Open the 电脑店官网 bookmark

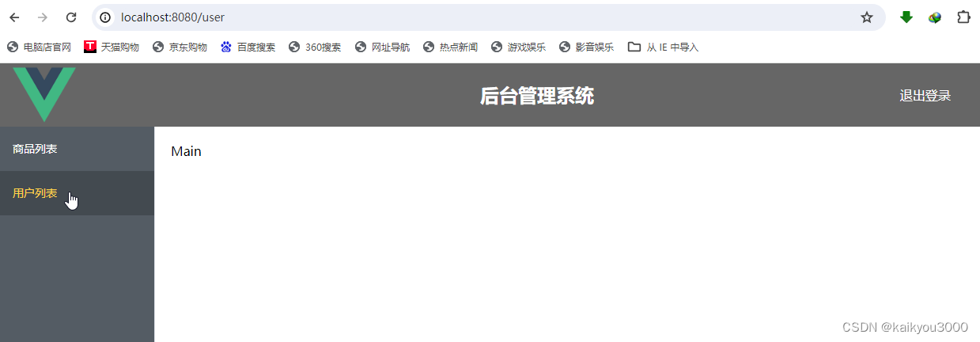[x=40, y=47]
